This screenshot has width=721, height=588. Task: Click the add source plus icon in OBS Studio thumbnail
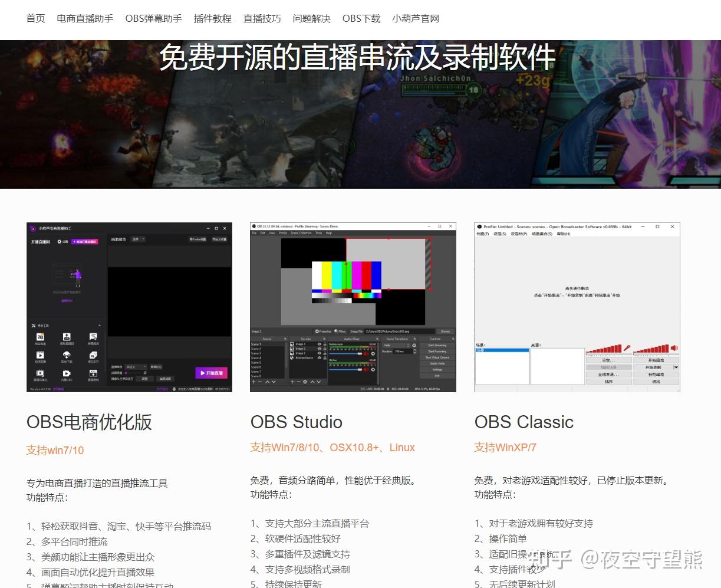tap(292, 382)
